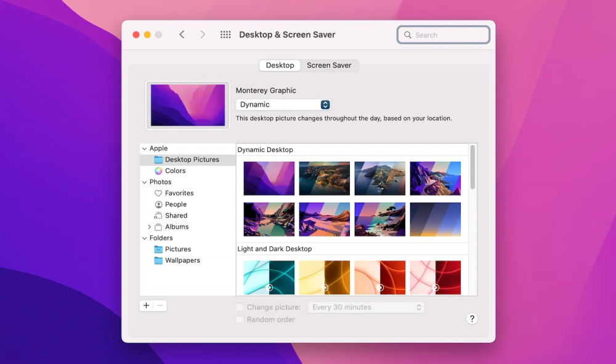Open the Dynamic appearance dropdown
Image resolution: width=616 pixels, height=364 pixels.
click(283, 105)
